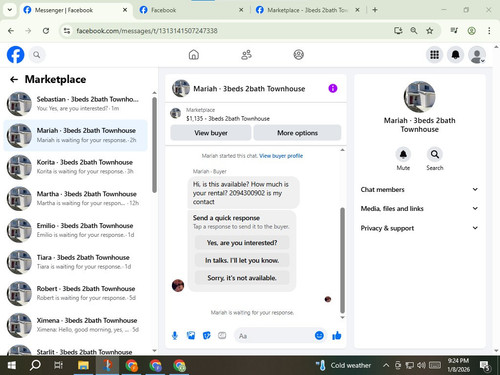
Task: Open Robert's conversation
Action: [75, 293]
